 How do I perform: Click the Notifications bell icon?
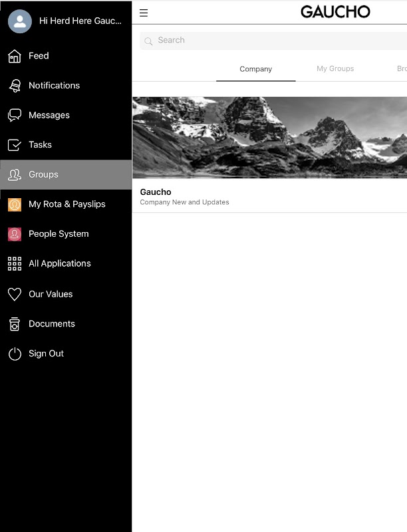click(15, 86)
